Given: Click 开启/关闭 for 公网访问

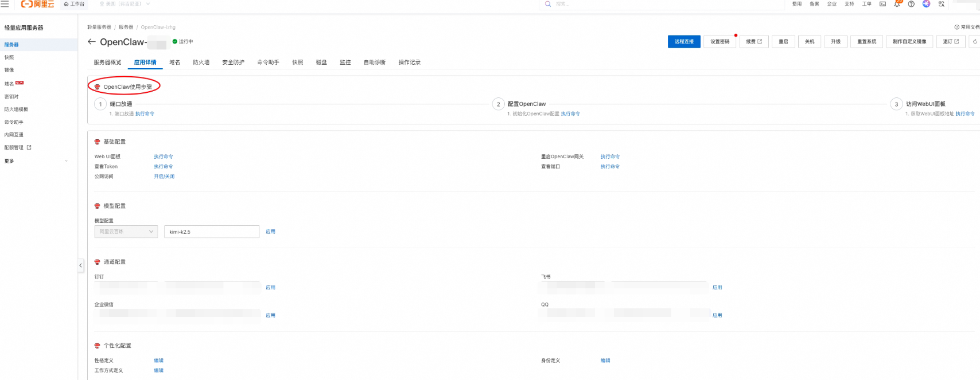Looking at the screenshot, I should tap(164, 177).
